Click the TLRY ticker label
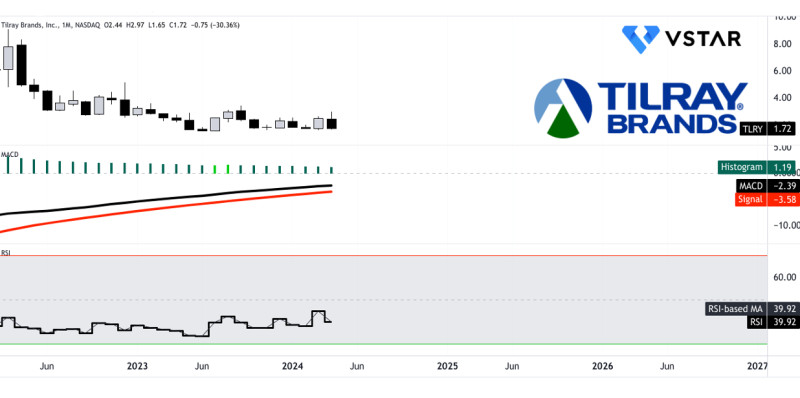 pyautogui.click(x=752, y=129)
